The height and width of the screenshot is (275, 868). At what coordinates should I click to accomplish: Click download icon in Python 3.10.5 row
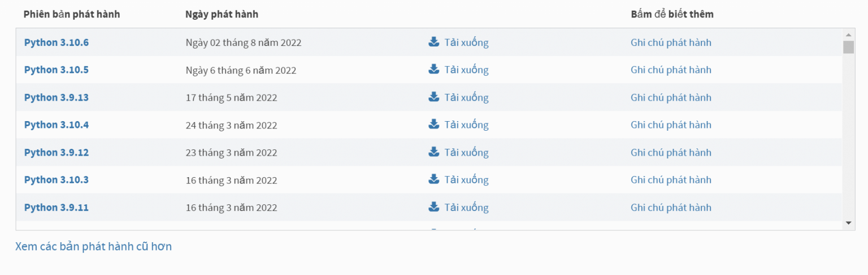pos(433,70)
